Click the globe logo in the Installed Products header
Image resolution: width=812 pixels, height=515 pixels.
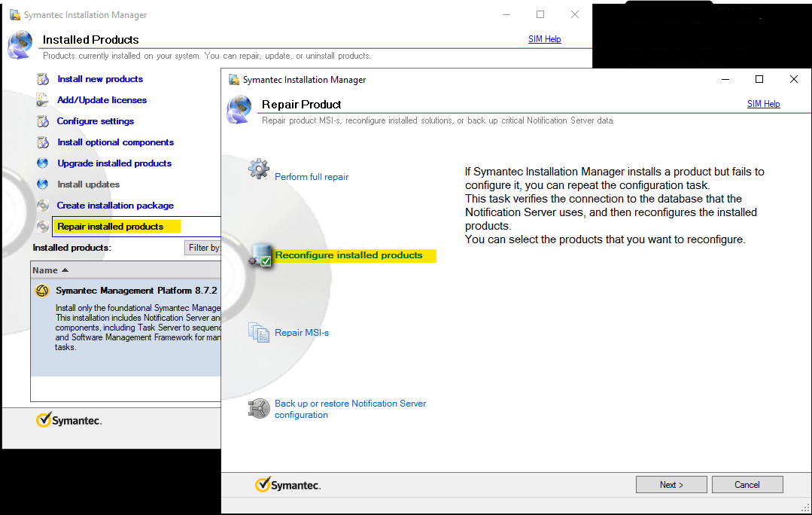[x=20, y=44]
